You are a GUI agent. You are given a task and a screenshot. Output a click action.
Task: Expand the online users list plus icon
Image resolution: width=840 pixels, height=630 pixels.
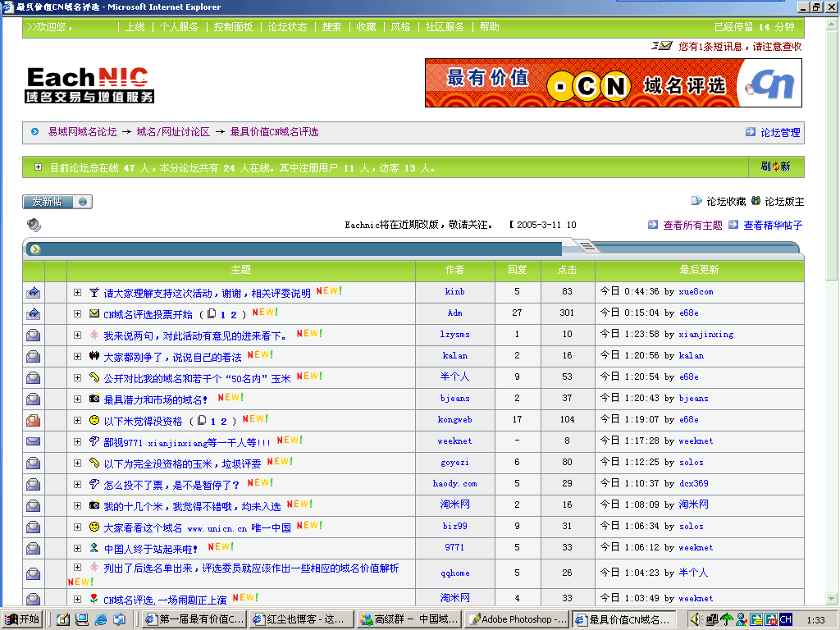pyautogui.click(x=38, y=167)
